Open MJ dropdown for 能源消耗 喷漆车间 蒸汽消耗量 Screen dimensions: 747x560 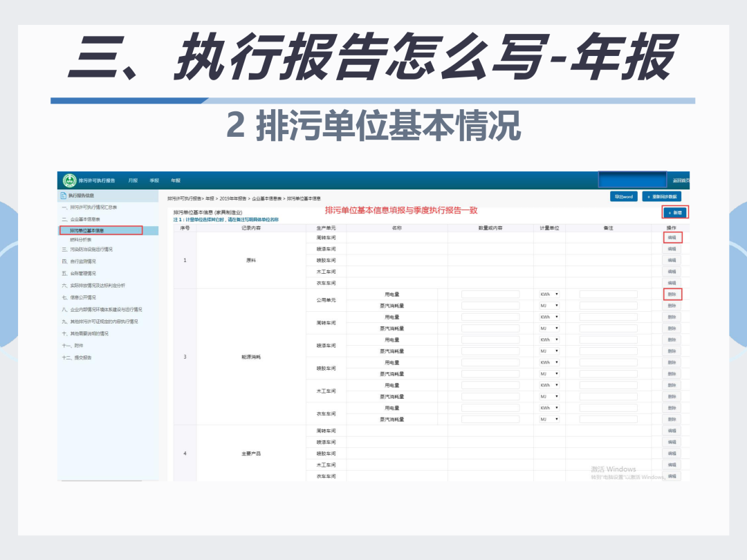(549, 351)
